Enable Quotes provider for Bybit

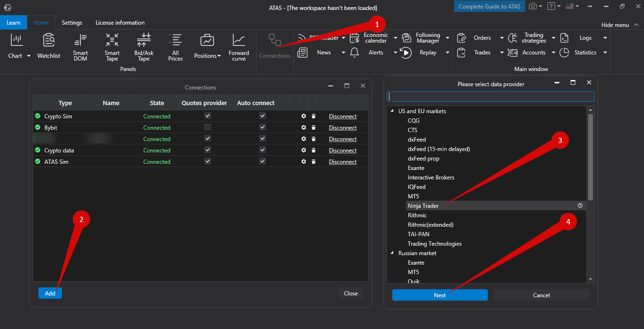pyautogui.click(x=208, y=127)
